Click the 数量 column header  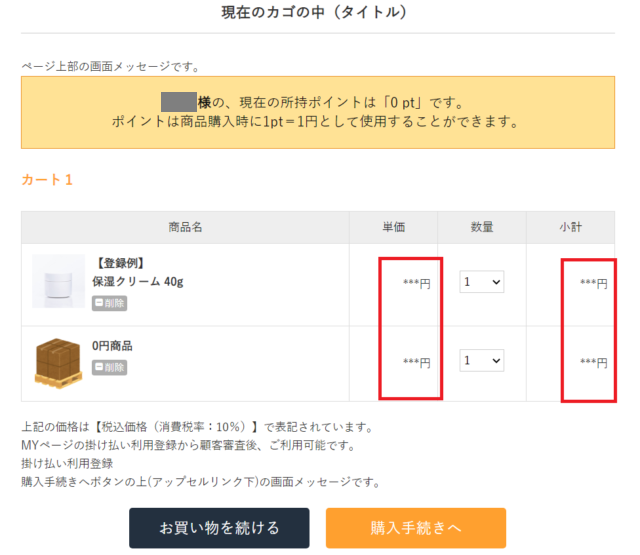tap(481, 227)
